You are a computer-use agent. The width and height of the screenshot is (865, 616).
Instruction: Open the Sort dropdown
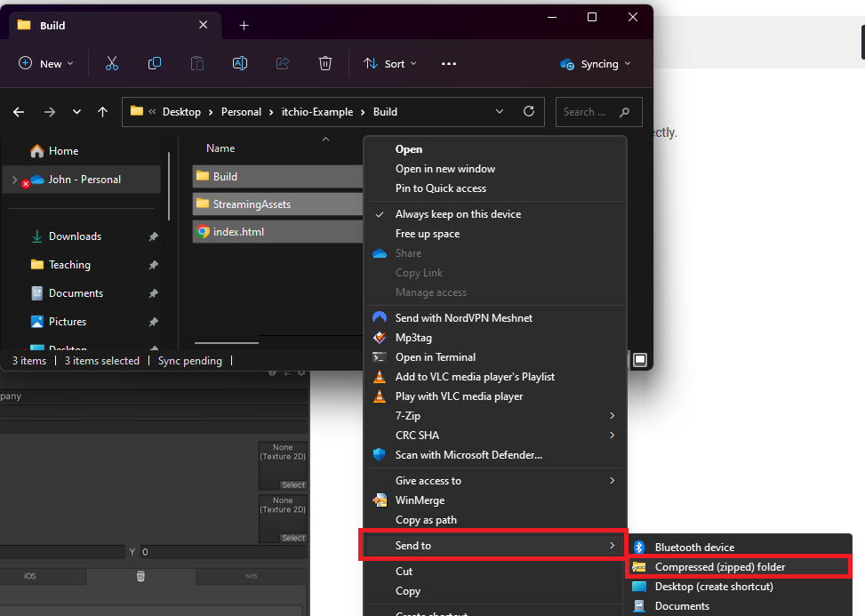click(x=390, y=63)
